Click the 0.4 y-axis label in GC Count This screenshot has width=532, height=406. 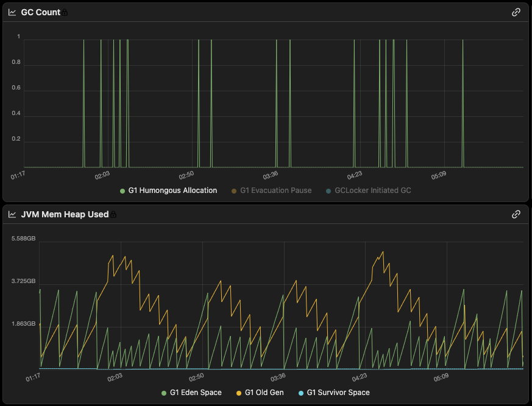point(16,114)
